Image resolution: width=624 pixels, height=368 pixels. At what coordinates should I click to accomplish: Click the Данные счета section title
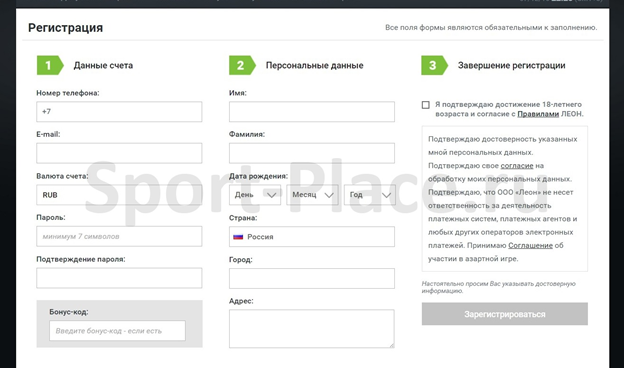tap(103, 65)
